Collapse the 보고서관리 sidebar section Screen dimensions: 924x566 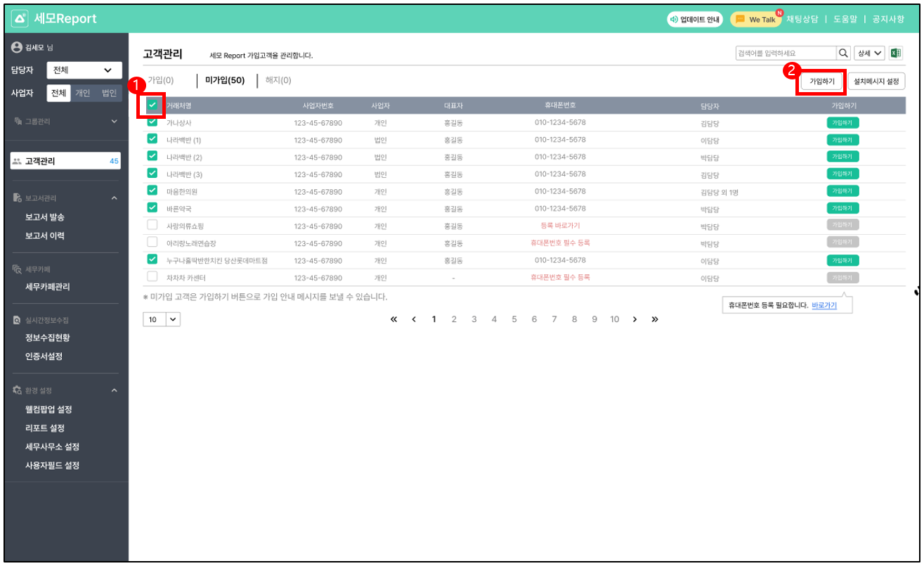(x=114, y=199)
